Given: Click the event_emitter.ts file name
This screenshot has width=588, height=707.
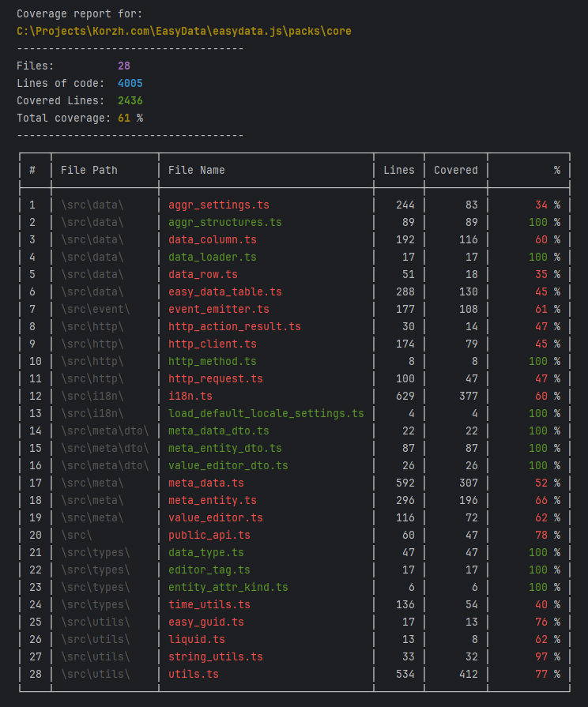Looking at the screenshot, I should [x=219, y=309].
